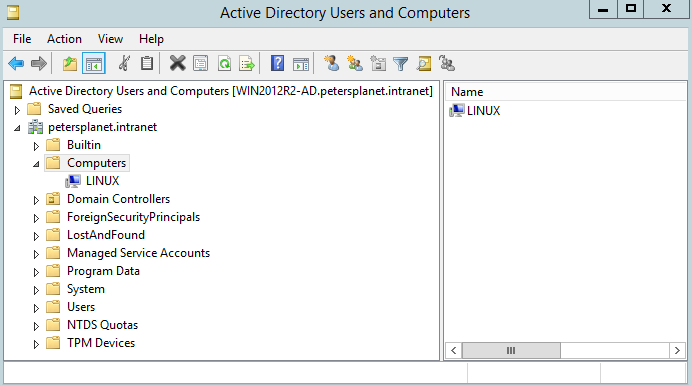Screen dimensions: 692x386
Task: Expand the ForeignSecurityPrincipals node
Action: point(36,218)
